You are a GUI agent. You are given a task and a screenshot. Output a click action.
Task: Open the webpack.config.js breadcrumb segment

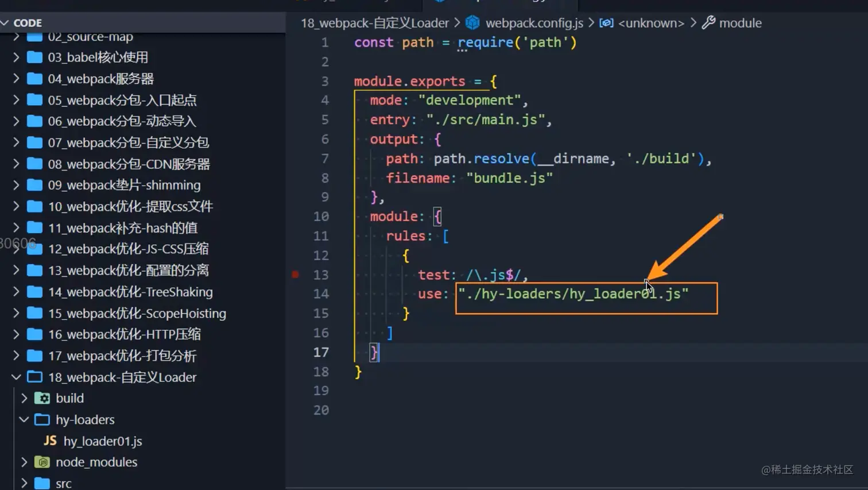534,23
